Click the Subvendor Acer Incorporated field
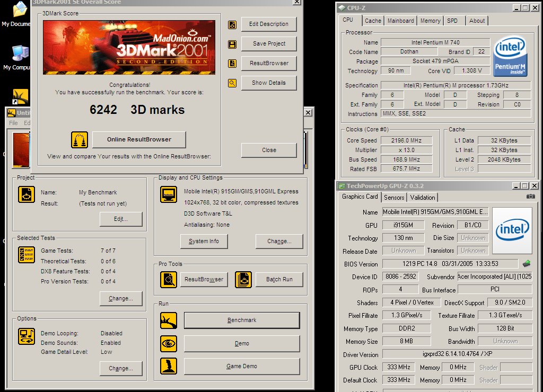543x392 pixels. pyautogui.click(x=495, y=277)
